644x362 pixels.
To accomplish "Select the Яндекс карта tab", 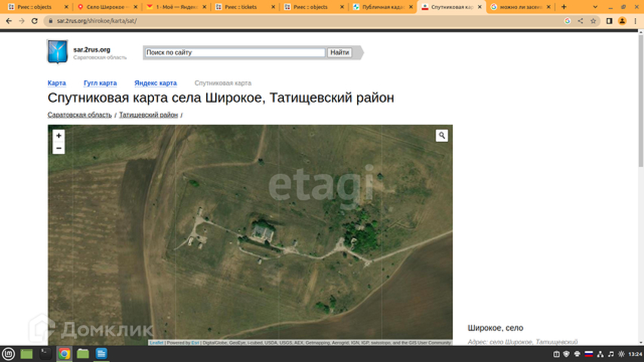I will tap(156, 83).
